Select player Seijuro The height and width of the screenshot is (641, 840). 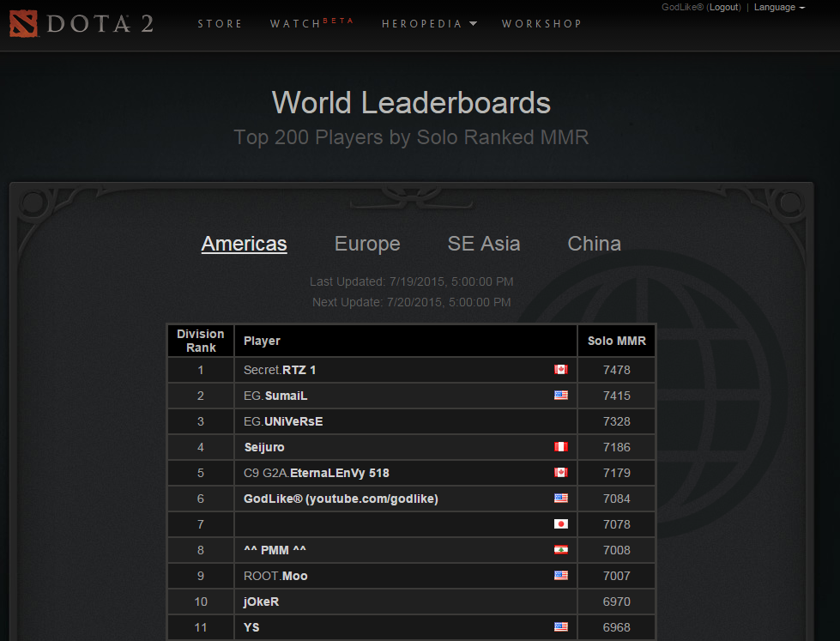(x=264, y=447)
